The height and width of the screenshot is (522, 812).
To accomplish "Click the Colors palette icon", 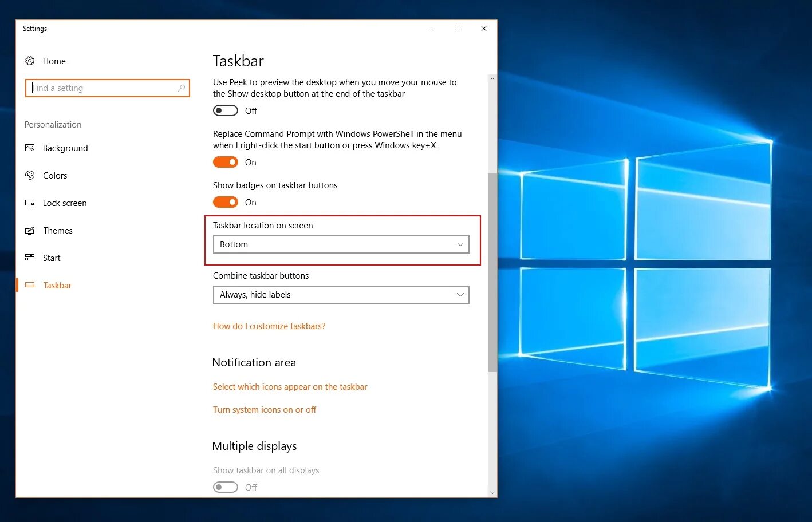I will pyautogui.click(x=30, y=175).
